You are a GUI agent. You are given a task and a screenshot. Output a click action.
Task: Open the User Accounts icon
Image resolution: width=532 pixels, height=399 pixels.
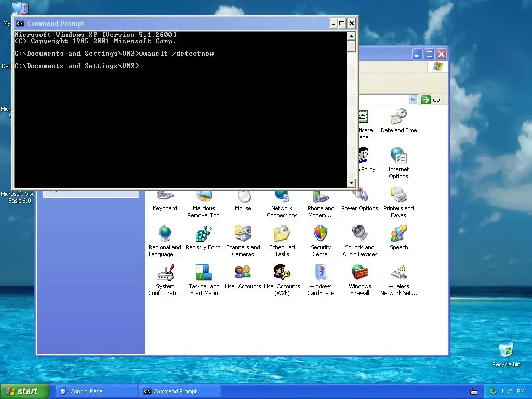pos(243,277)
